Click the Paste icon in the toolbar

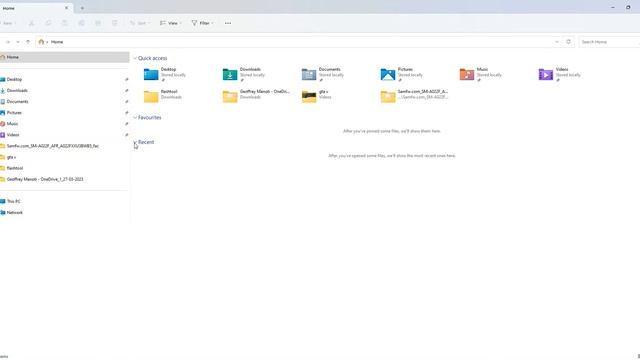[x=64, y=23]
